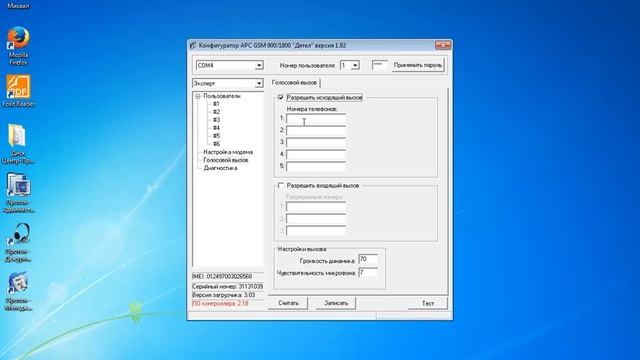Click the Считать button

[288, 303]
